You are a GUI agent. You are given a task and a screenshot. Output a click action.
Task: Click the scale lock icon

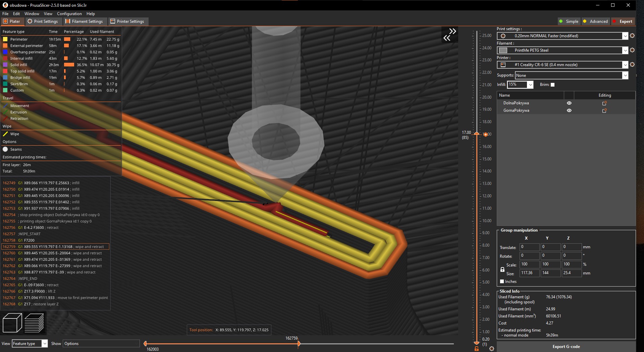502,269
